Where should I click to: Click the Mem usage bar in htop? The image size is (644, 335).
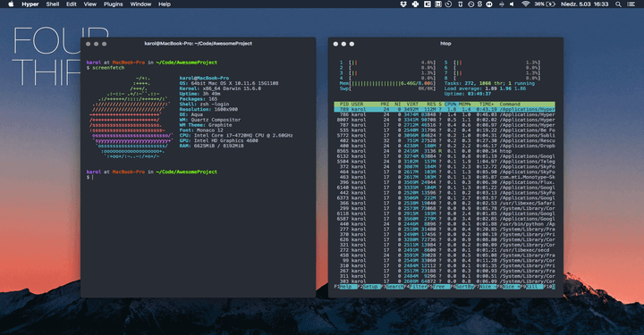tap(387, 83)
